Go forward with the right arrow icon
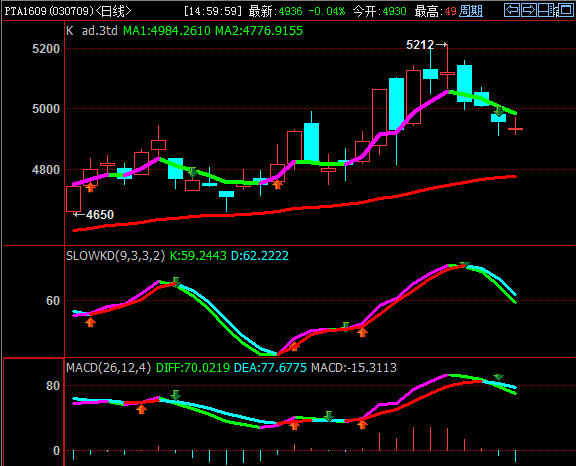 pos(529,10)
